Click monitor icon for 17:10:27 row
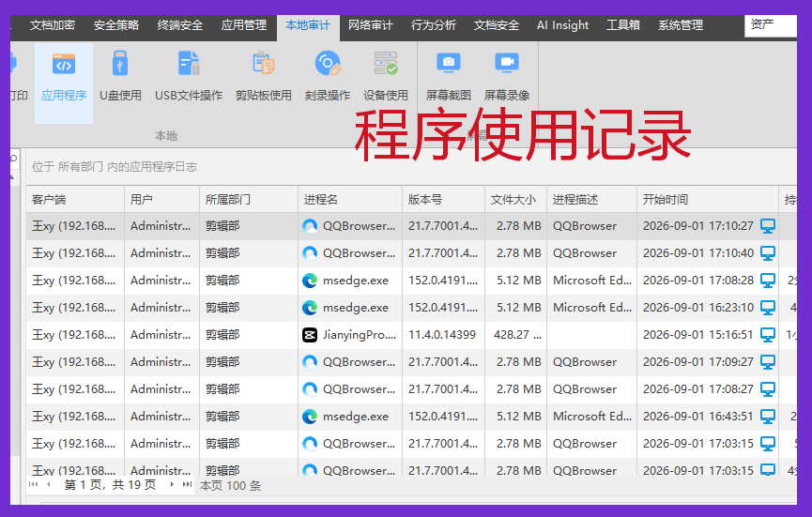This screenshot has width=812, height=517. tap(768, 226)
